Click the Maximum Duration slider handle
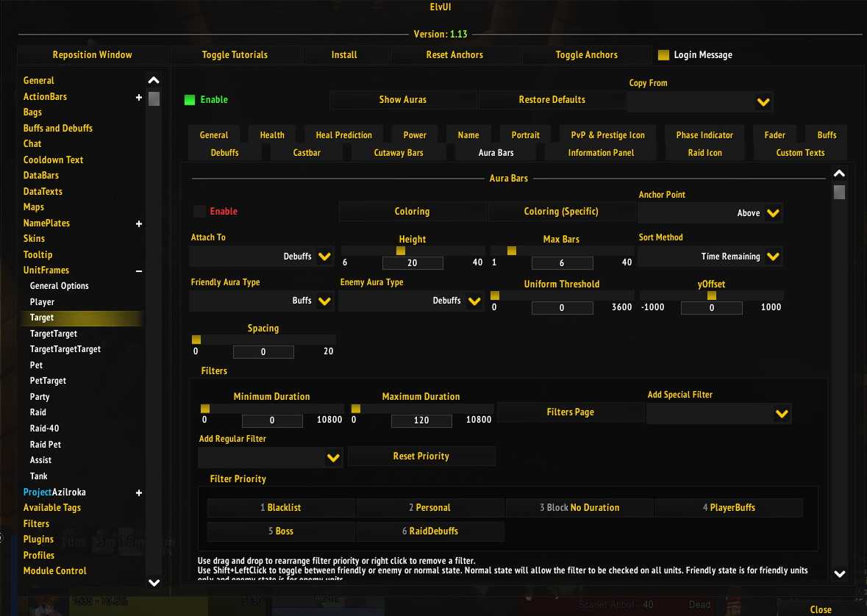The height and width of the screenshot is (616, 867). 356,409
